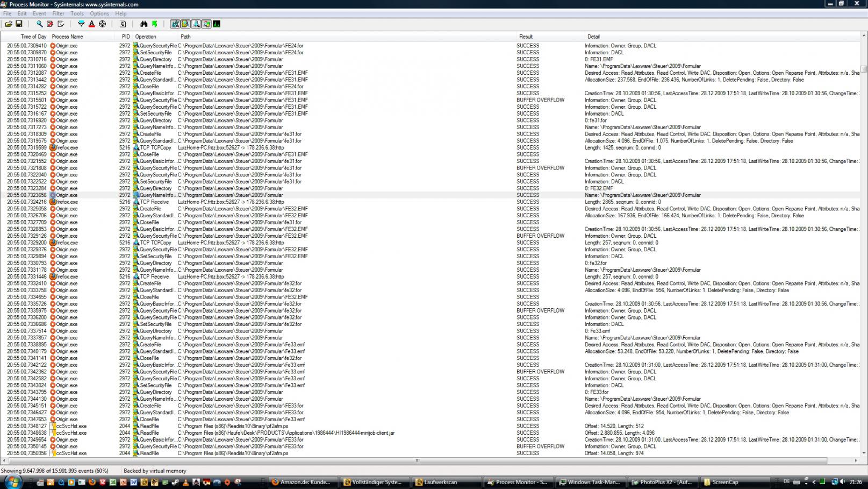Click the horizontal scrollbar thumb
Screen dimensions: 868x489
point(417,460)
